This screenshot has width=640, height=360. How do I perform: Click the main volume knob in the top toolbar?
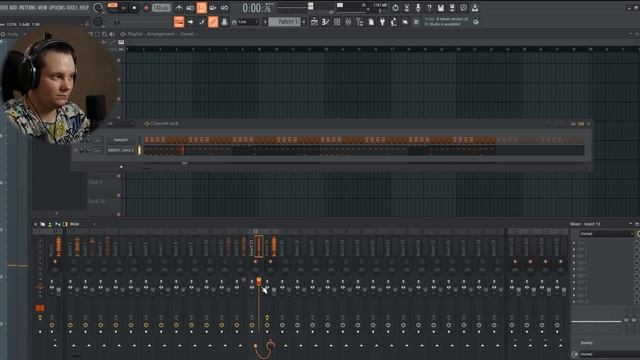click(x=98, y=7)
